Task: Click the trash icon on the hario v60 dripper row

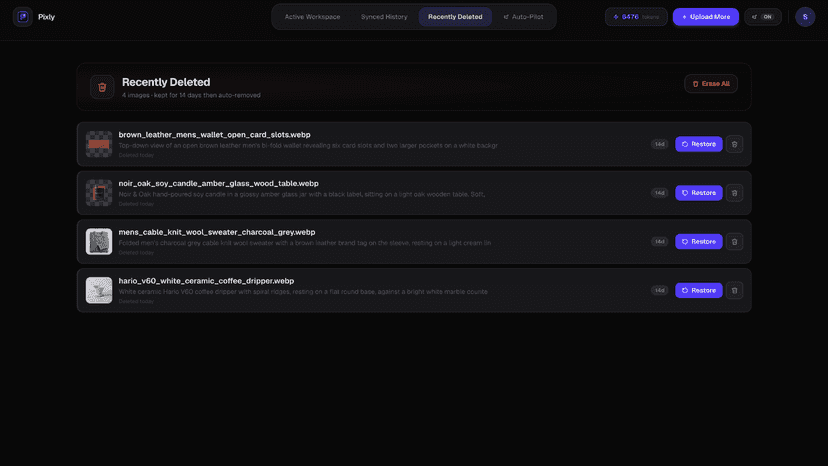Action: 734,290
